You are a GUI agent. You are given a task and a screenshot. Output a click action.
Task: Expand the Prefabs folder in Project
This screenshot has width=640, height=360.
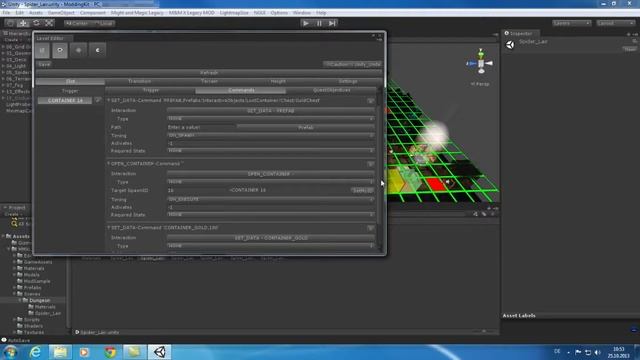[15, 287]
